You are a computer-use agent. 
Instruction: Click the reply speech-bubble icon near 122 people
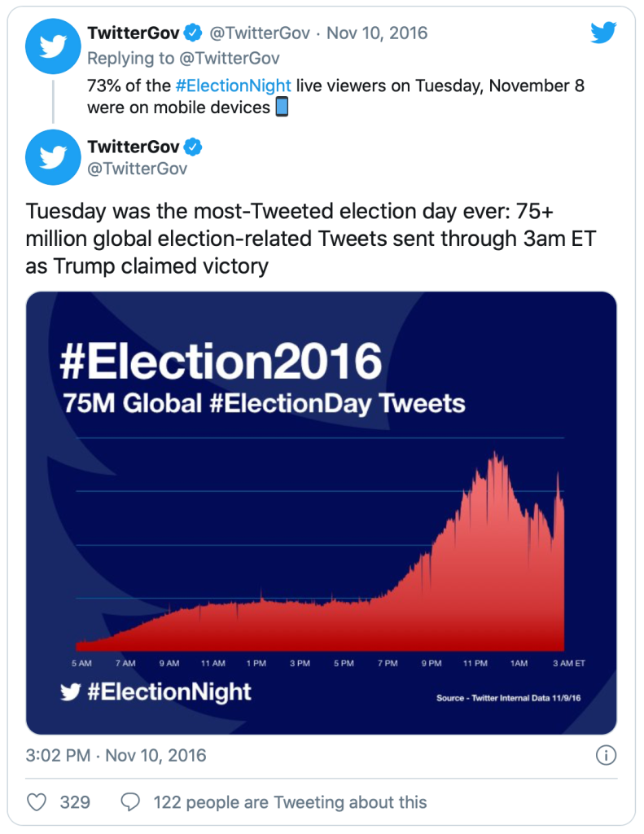131,802
